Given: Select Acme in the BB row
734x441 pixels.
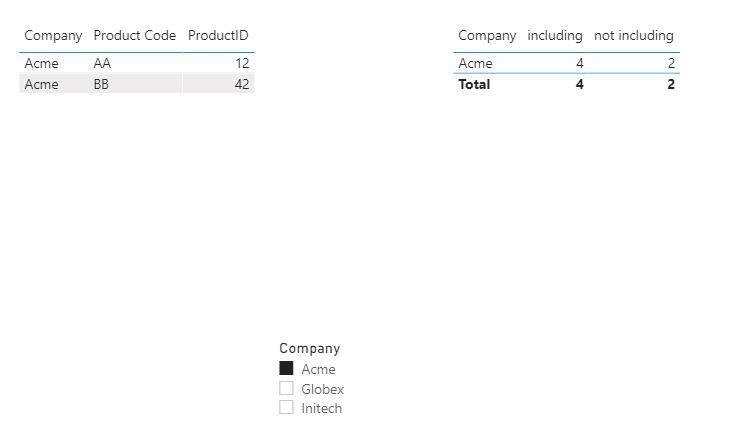Looking at the screenshot, I should point(41,84).
